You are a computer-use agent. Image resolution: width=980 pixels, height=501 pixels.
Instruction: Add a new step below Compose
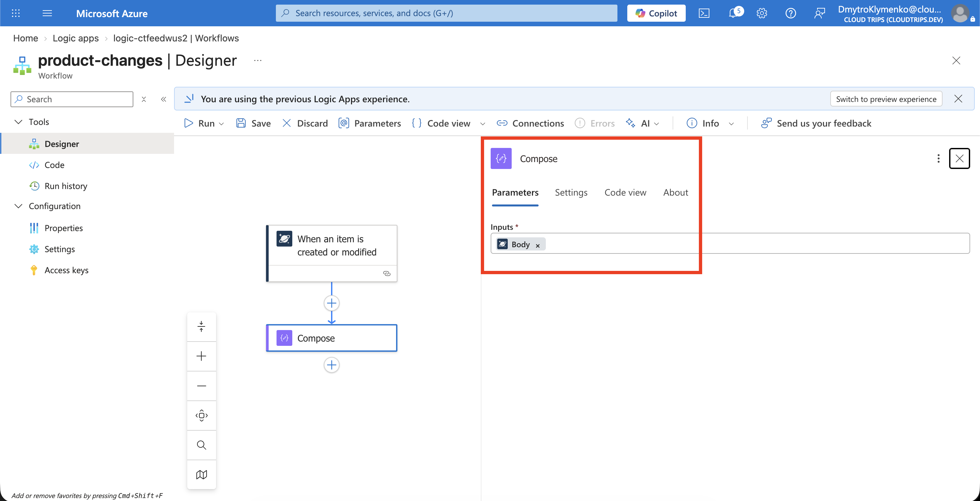coord(332,365)
